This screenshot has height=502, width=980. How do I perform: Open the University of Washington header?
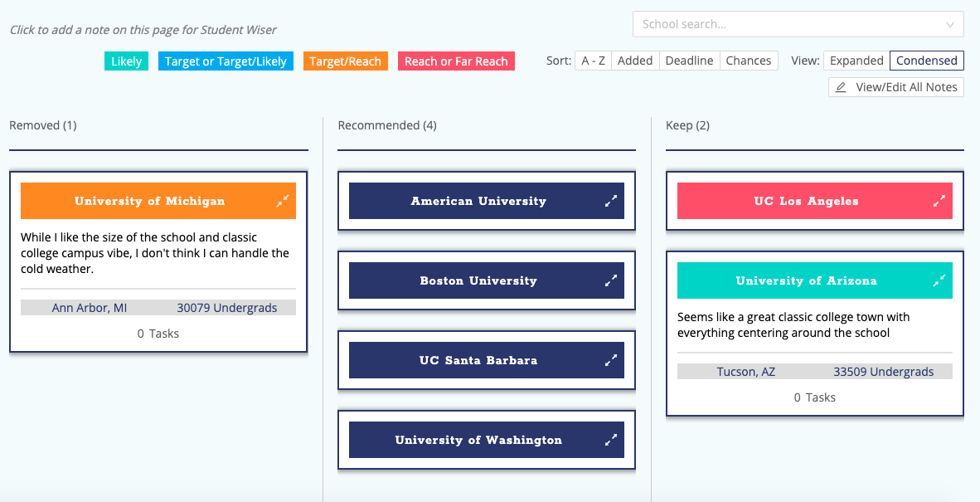point(486,440)
